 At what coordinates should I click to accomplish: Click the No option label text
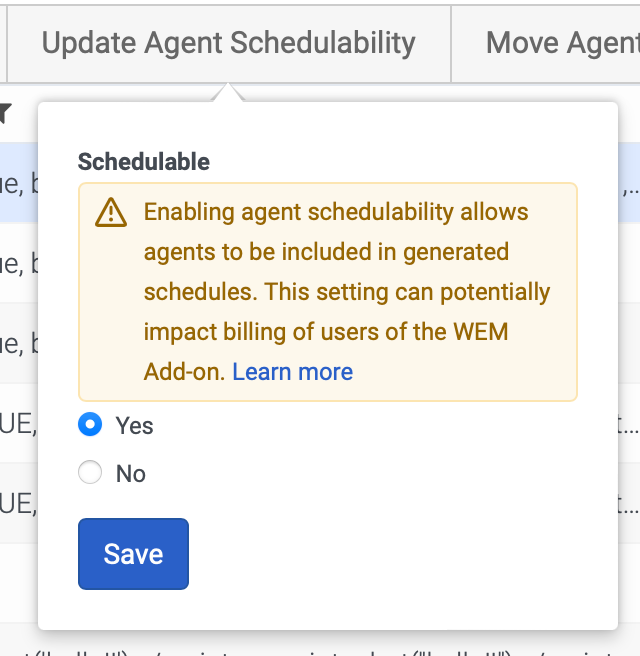[131, 474]
